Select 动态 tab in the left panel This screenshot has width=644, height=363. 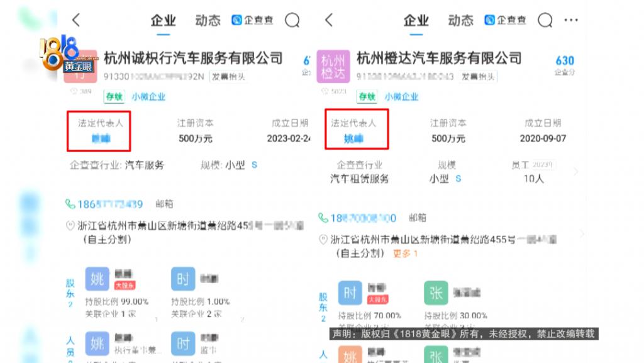pos(208,20)
